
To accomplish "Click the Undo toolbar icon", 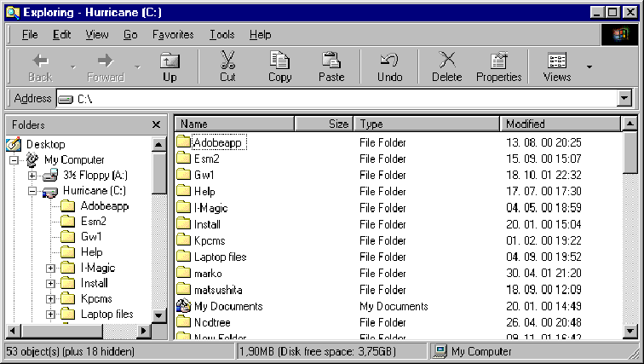I will [x=389, y=61].
